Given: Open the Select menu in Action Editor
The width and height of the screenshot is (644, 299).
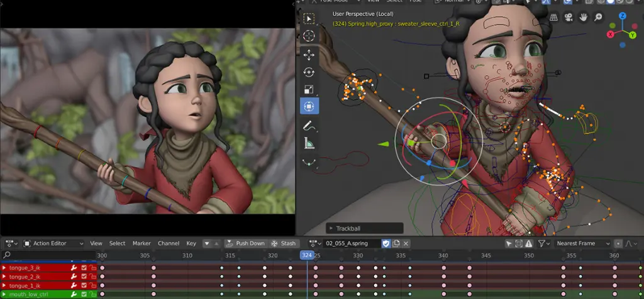Looking at the screenshot, I should (117, 243).
